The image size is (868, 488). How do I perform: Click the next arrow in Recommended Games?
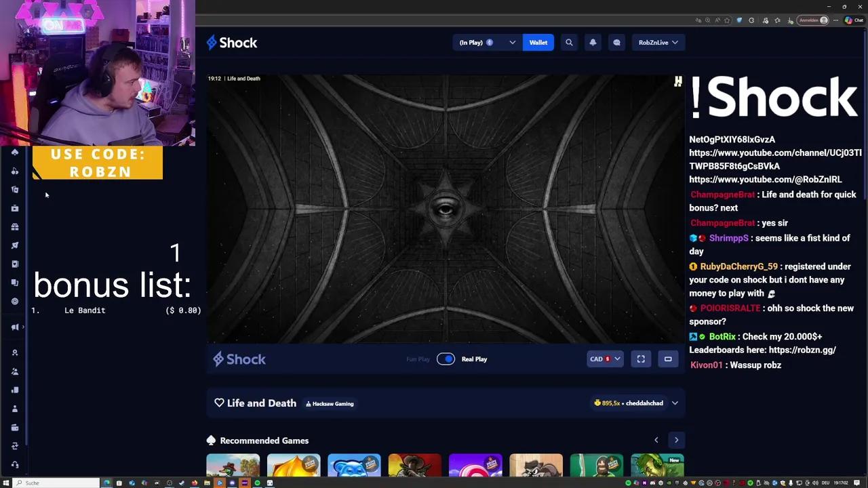tap(676, 440)
